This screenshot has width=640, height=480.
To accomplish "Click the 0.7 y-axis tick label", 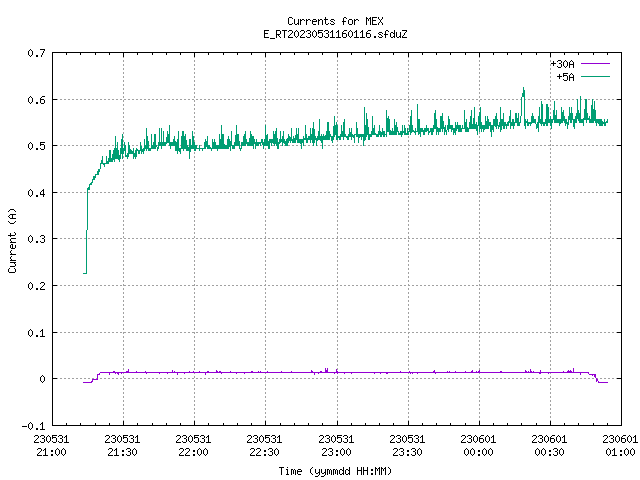I will pyautogui.click(x=36, y=53).
